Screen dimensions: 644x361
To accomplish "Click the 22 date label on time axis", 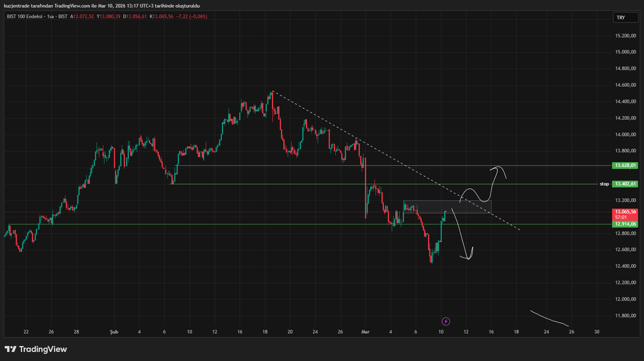I will click(26, 332).
